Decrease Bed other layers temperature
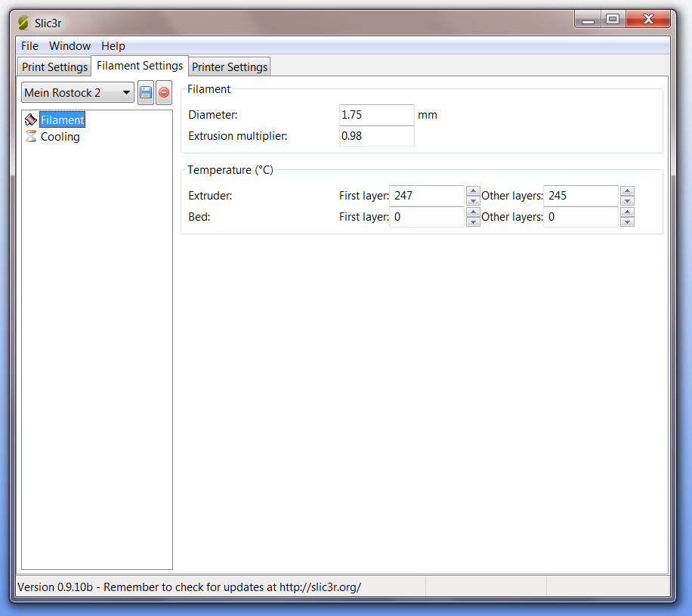 (627, 221)
